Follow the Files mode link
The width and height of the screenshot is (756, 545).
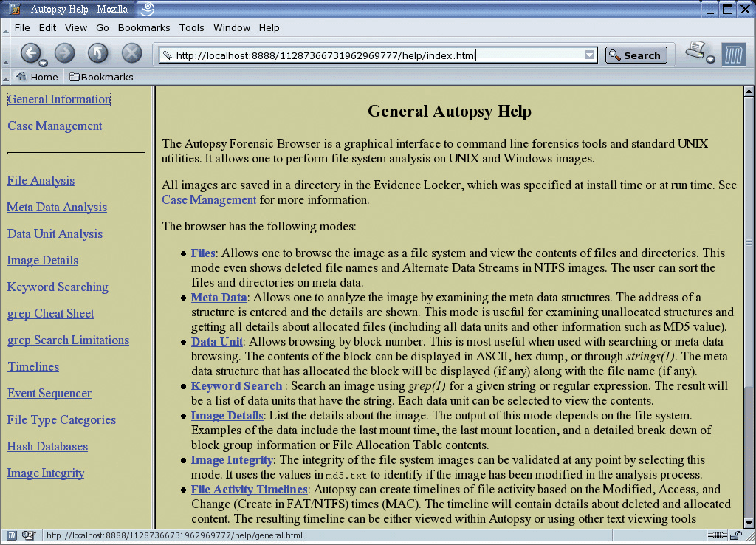tap(203, 253)
